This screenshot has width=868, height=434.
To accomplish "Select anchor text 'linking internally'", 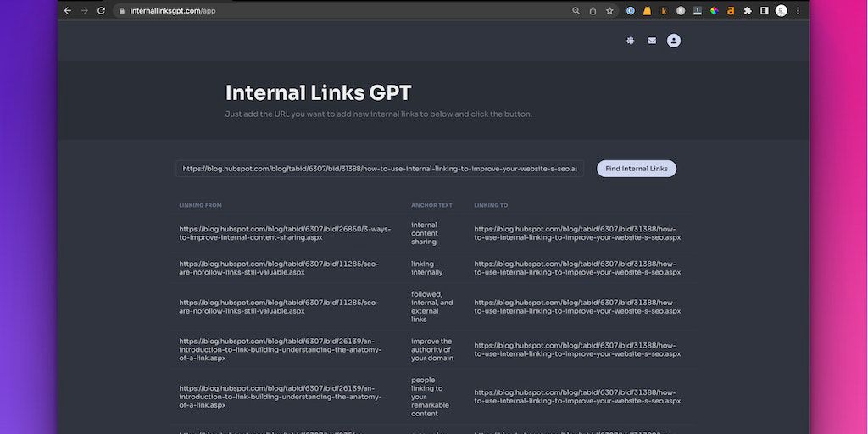I will pyautogui.click(x=427, y=268).
